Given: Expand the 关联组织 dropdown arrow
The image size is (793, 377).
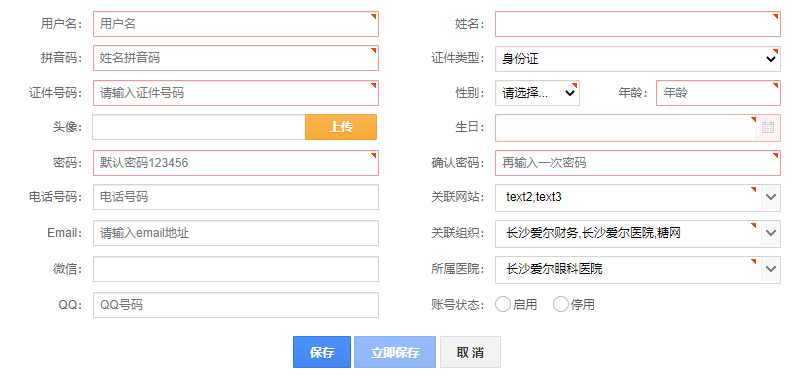Looking at the screenshot, I should pos(771,233).
